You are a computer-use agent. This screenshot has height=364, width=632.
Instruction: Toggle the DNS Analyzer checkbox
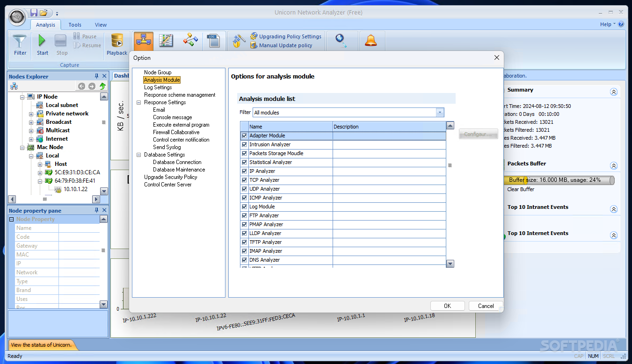[244, 260]
